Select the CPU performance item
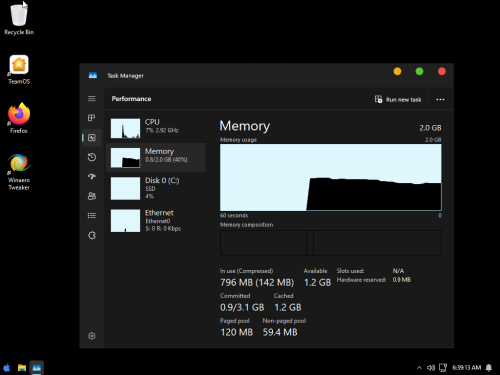This screenshot has width=500, height=375. tap(156, 128)
